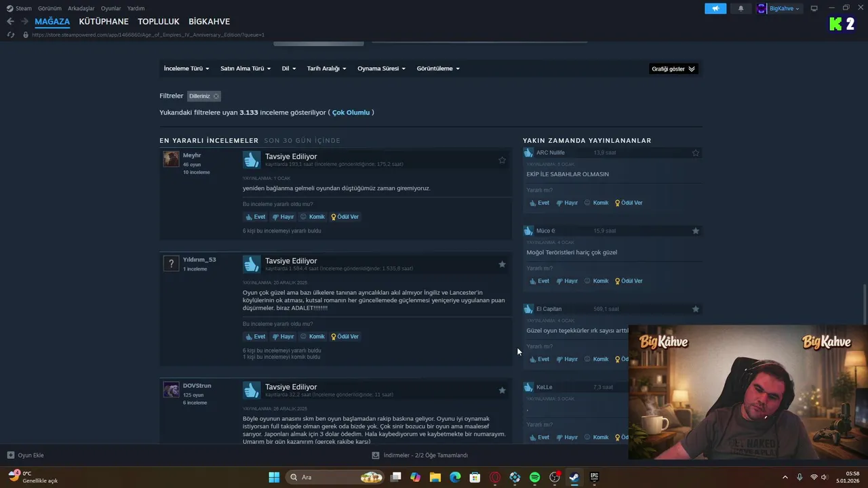The width and height of the screenshot is (868, 488).
Task: Switch to Big Picture mode via the monitor icon
Action: (814, 8)
